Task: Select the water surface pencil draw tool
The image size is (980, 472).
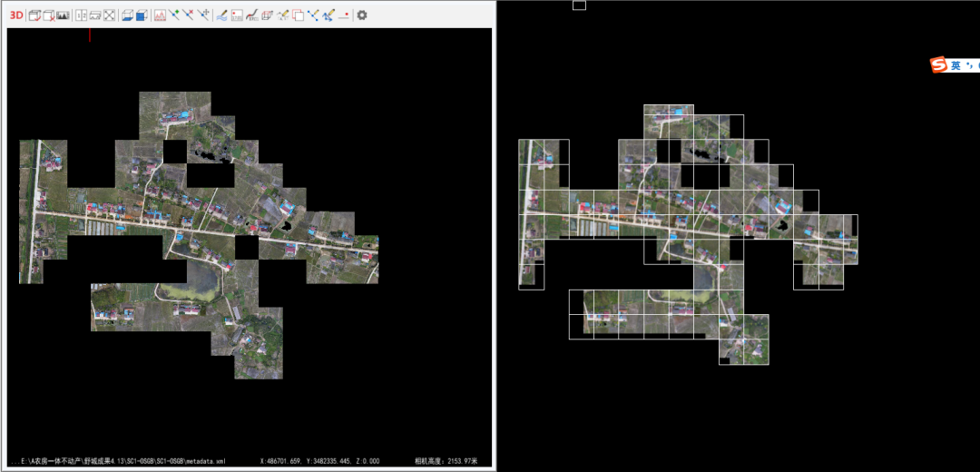Action: 222,15
